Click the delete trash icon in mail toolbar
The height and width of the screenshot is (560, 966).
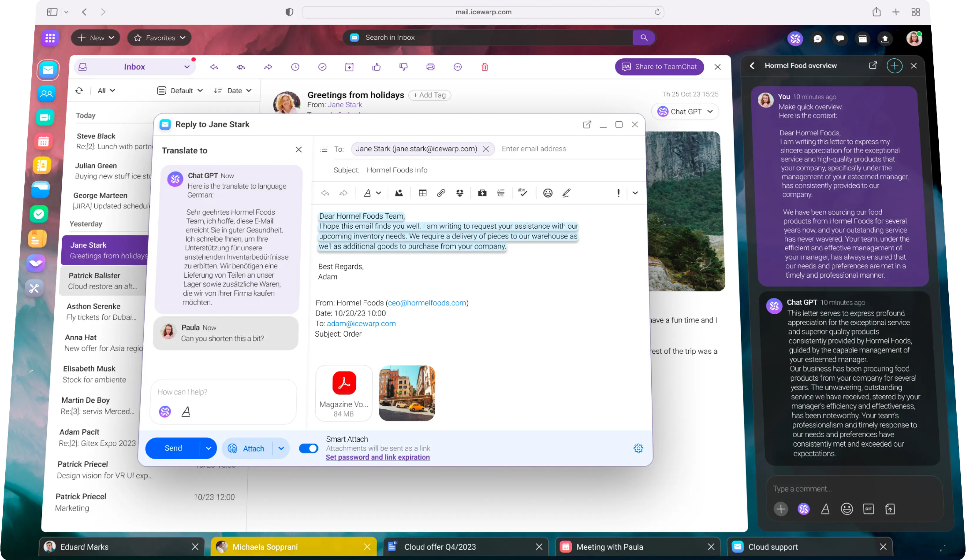click(x=484, y=67)
